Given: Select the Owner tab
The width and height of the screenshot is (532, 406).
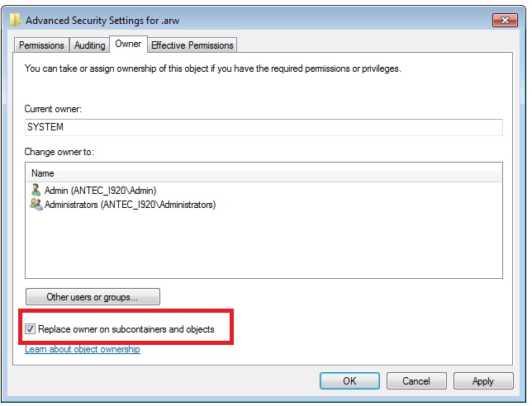Looking at the screenshot, I should coord(128,44).
